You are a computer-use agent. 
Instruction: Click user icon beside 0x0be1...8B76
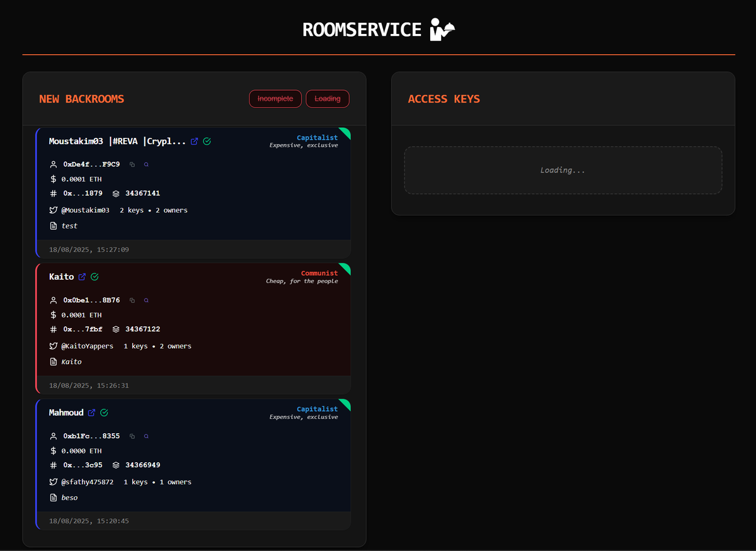coord(54,300)
